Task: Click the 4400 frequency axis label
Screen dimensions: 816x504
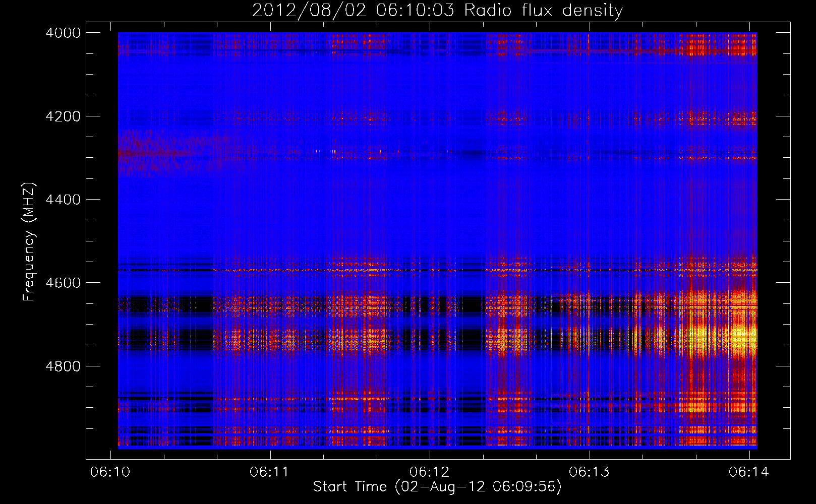Action: (x=63, y=200)
